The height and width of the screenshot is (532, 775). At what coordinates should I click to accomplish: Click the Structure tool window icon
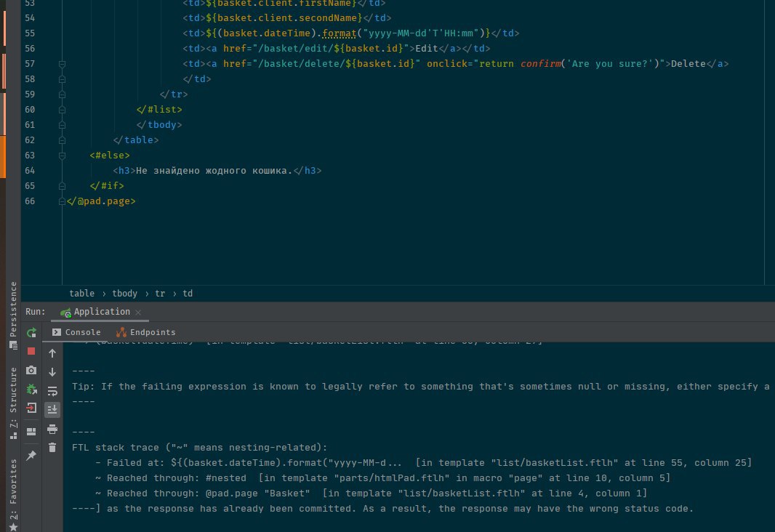13,435
